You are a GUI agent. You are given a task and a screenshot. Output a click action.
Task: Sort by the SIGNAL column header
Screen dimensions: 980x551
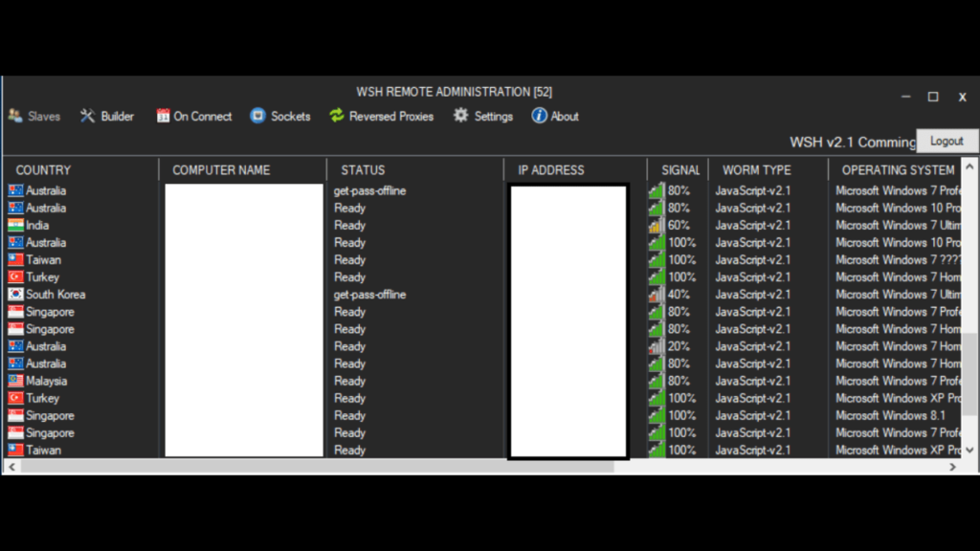click(680, 170)
